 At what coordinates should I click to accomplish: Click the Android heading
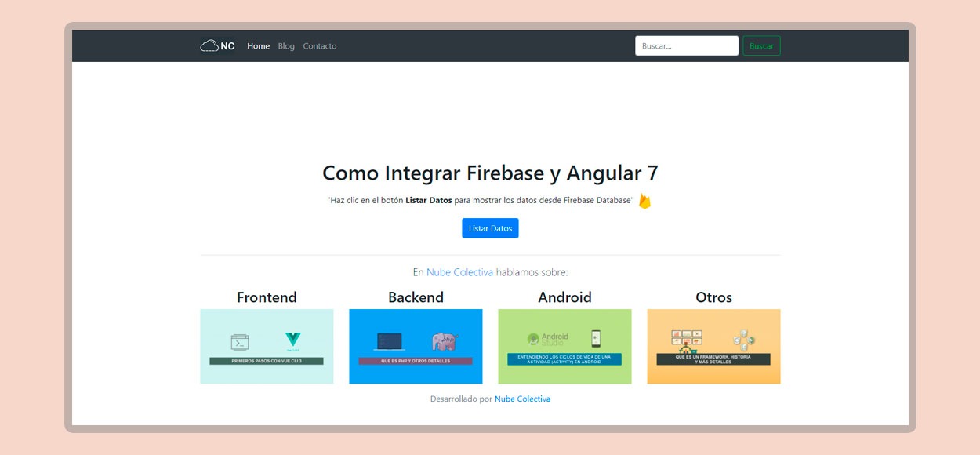coord(564,297)
